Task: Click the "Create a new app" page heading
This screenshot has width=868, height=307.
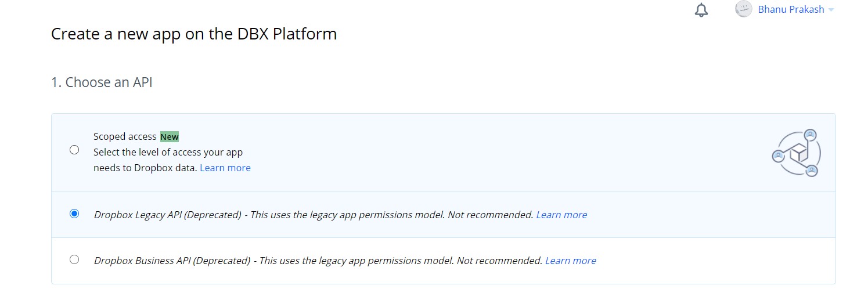Action: 194,34
